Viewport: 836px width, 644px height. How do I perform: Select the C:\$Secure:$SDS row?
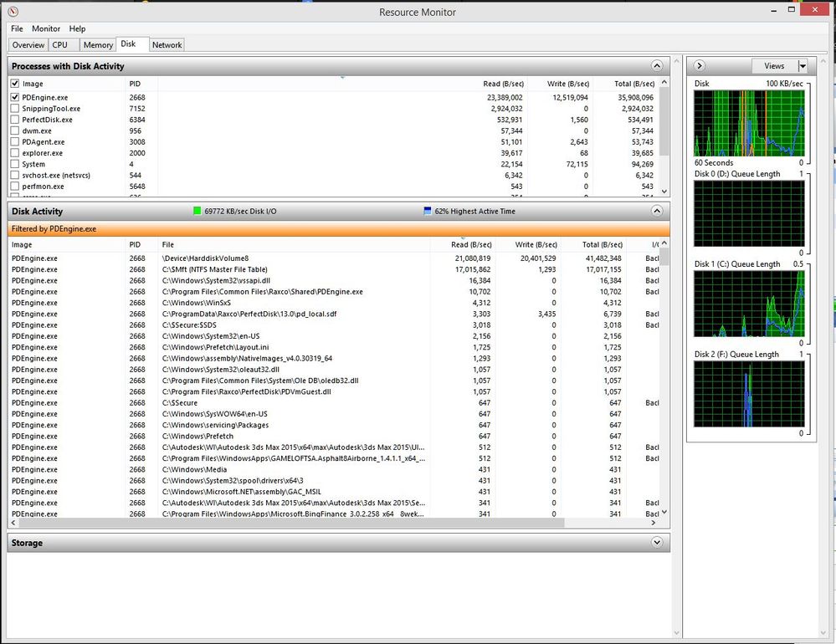tap(335, 325)
